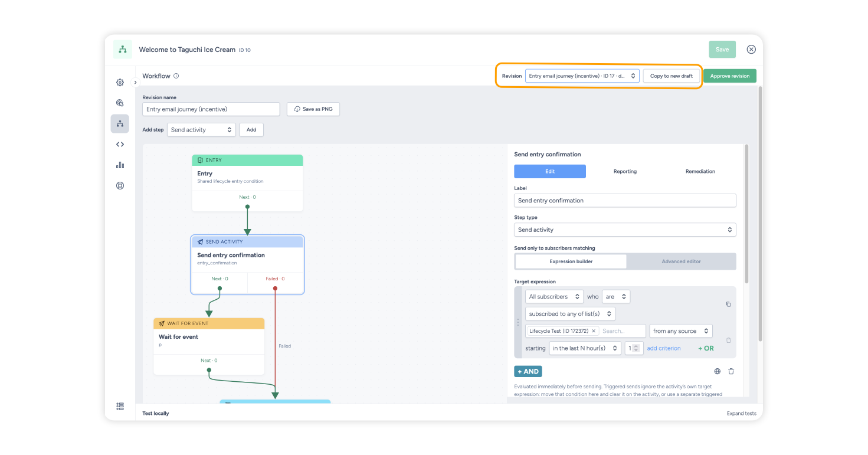Copy the target expression row
868x455 pixels.
coord(728,305)
